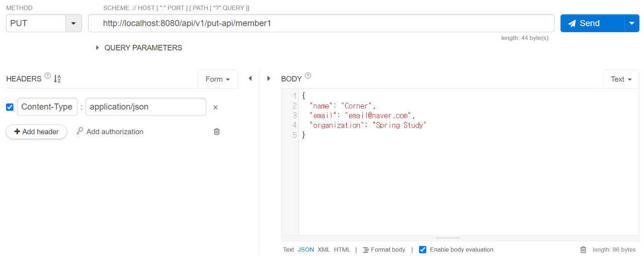The height and width of the screenshot is (257, 644).
Task: Delete all headers with trash icon
Action: pos(217,132)
